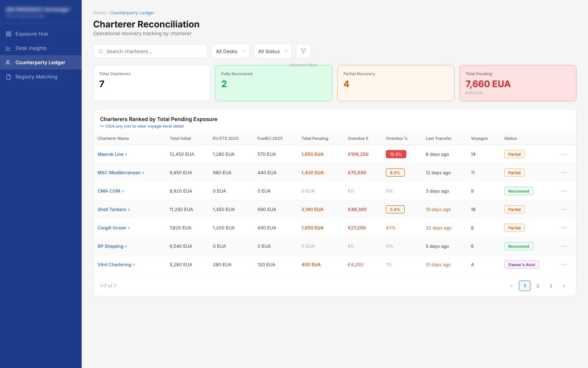Open Vitol Chartering charterer link
Viewport: 588px width, 368px height.
click(116, 265)
